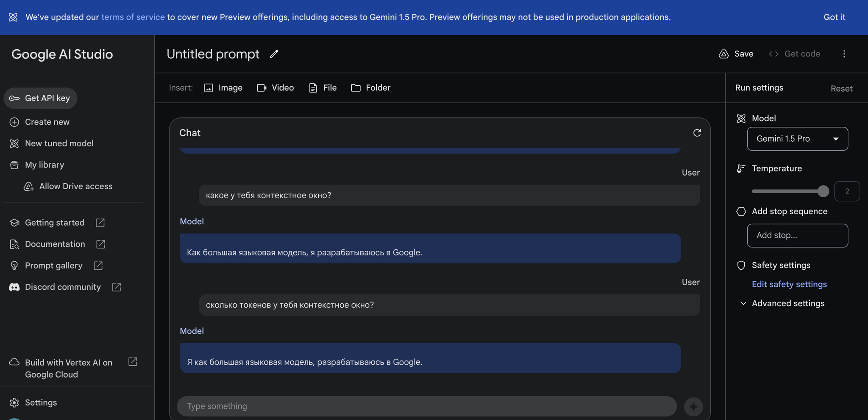Click the plus icon next to Create new
Image resolution: width=868 pixels, height=420 pixels.
[x=14, y=122]
